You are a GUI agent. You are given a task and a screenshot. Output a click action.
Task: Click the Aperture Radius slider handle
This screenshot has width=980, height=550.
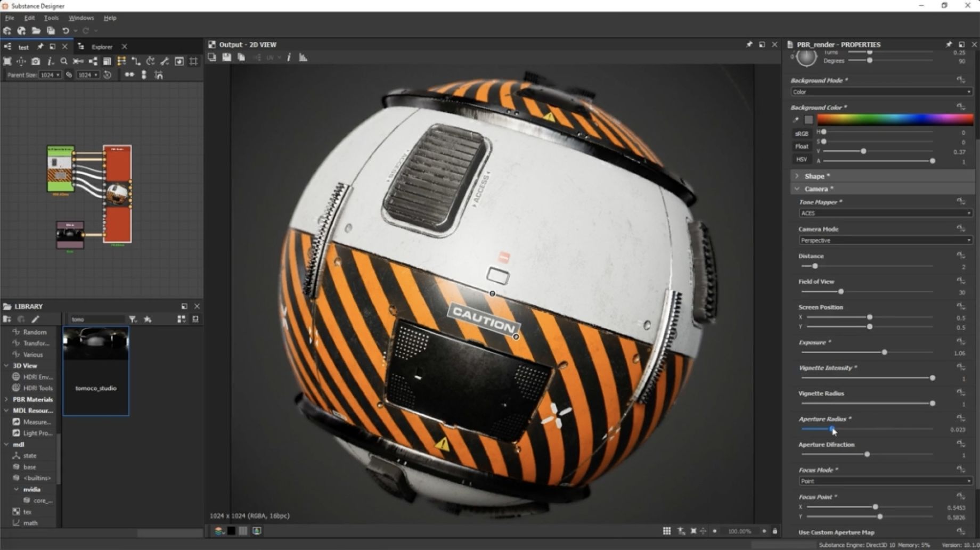pos(831,429)
